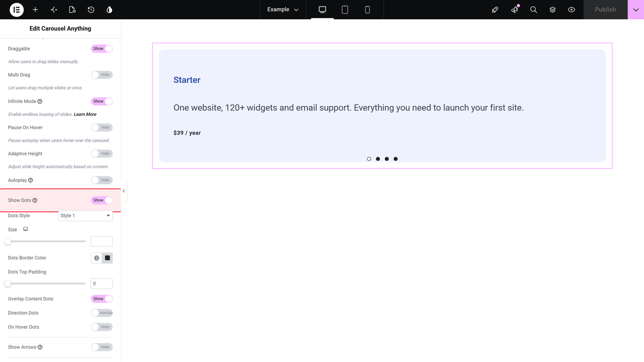Click the 'One website, 120+ widgets' description text
The image size is (644, 362).
[x=348, y=108]
